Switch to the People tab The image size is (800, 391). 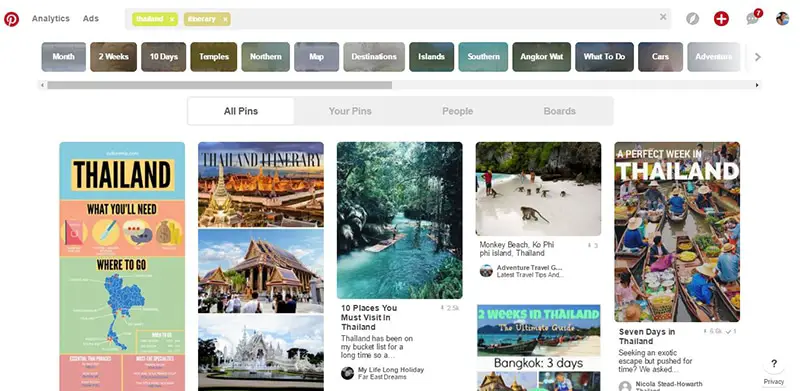coord(458,111)
